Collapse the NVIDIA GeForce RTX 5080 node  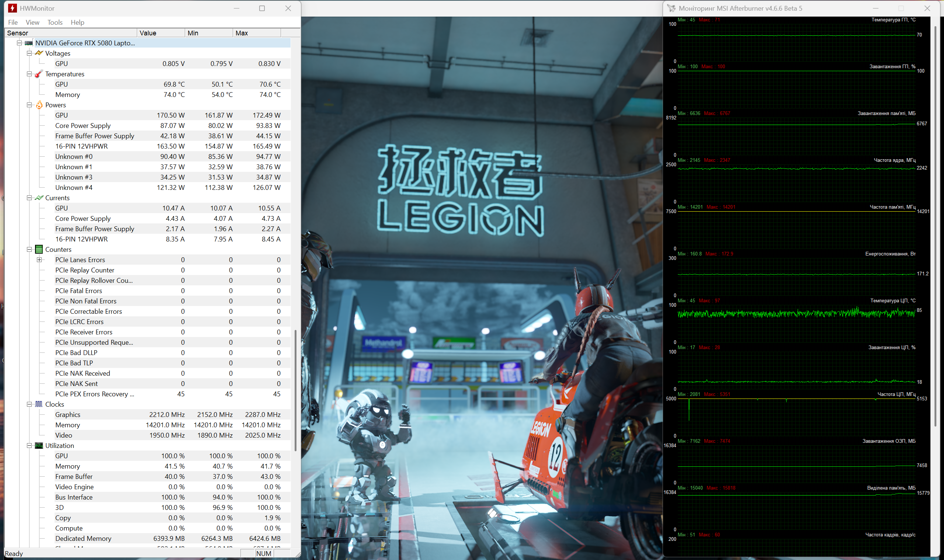pos(19,43)
